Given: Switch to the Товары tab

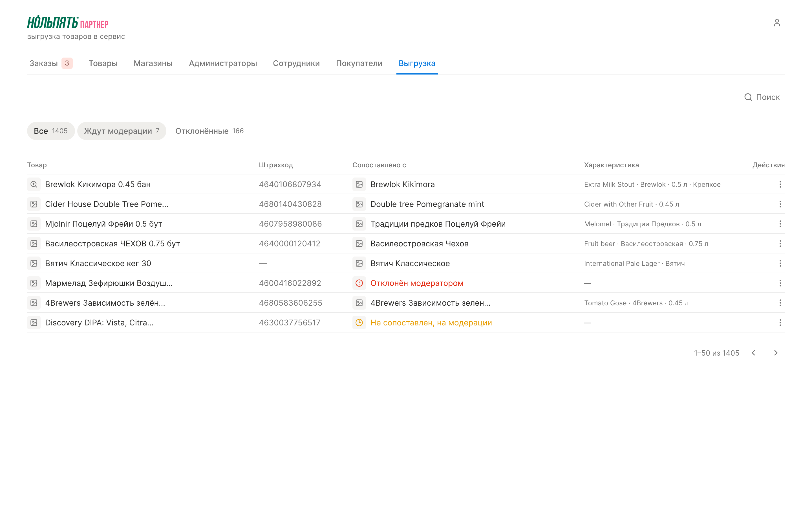Looking at the screenshot, I should pos(103,63).
